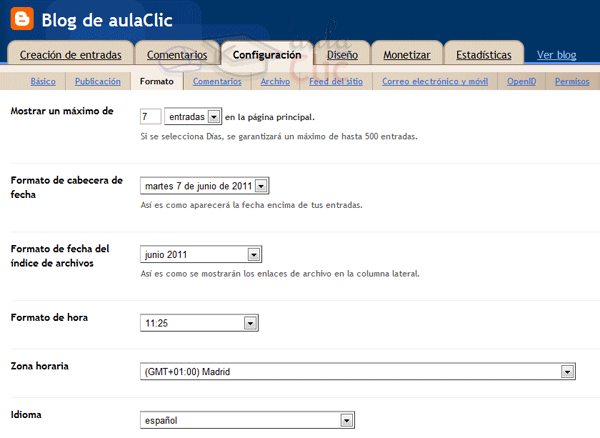This screenshot has width=600, height=438.
Task: Open the Formato de hora dropdown
Action: tap(199, 322)
